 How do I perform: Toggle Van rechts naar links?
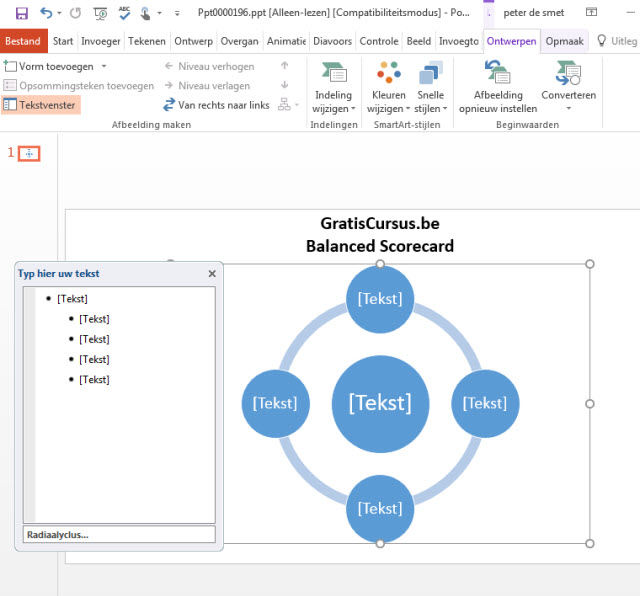216,105
